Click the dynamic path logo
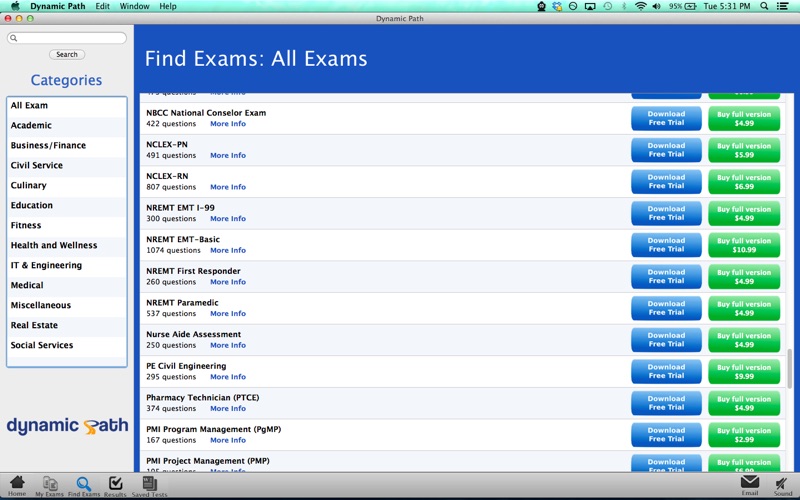 click(67, 426)
